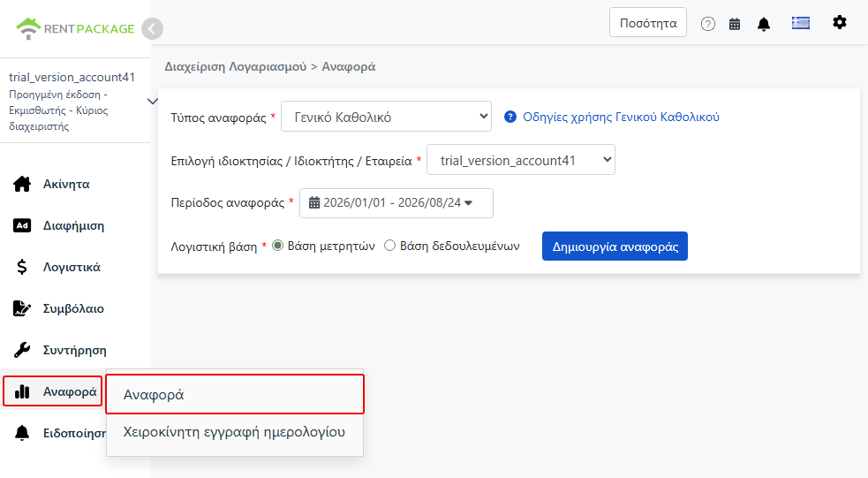Image resolution: width=868 pixels, height=478 pixels.
Task: Open the settings gear icon
Action: click(839, 23)
